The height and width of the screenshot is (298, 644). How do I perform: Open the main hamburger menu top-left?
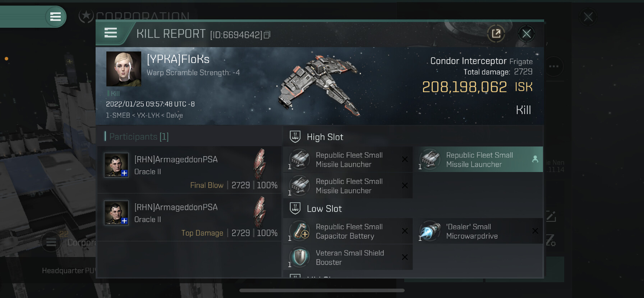(55, 17)
